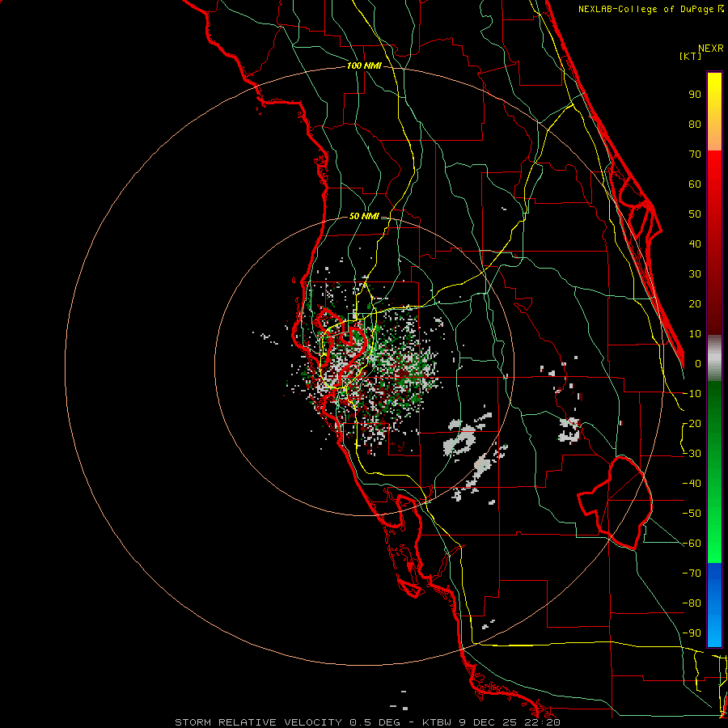Select the -70 value on velocity scale

[692, 574]
